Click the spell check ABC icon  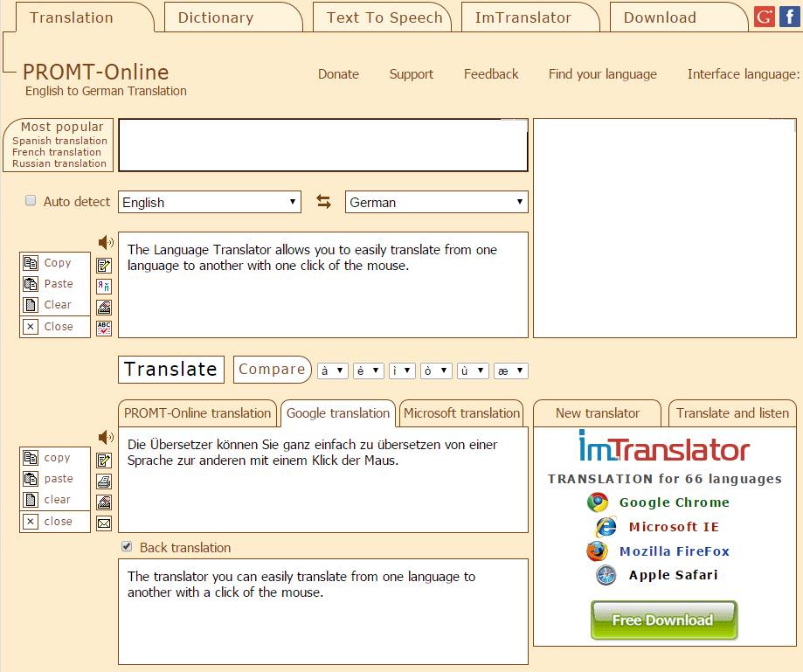[x=104, y=329]
